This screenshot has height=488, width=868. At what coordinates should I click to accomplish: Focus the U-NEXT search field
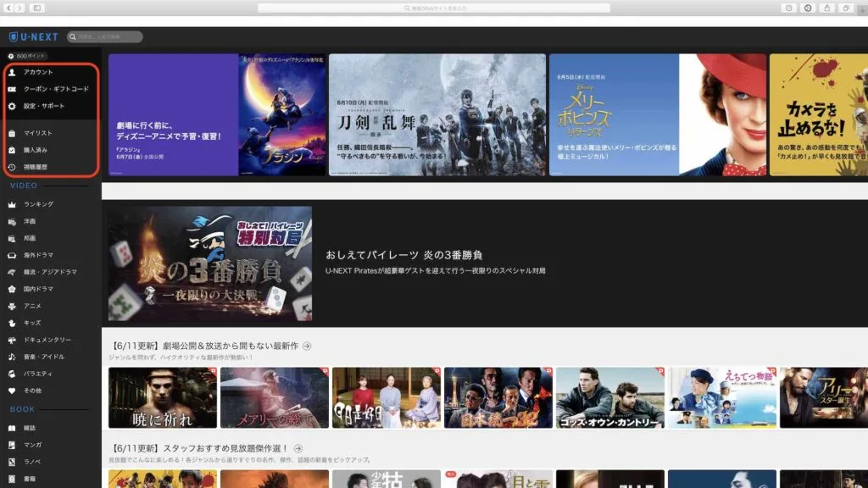coord(104,37)
